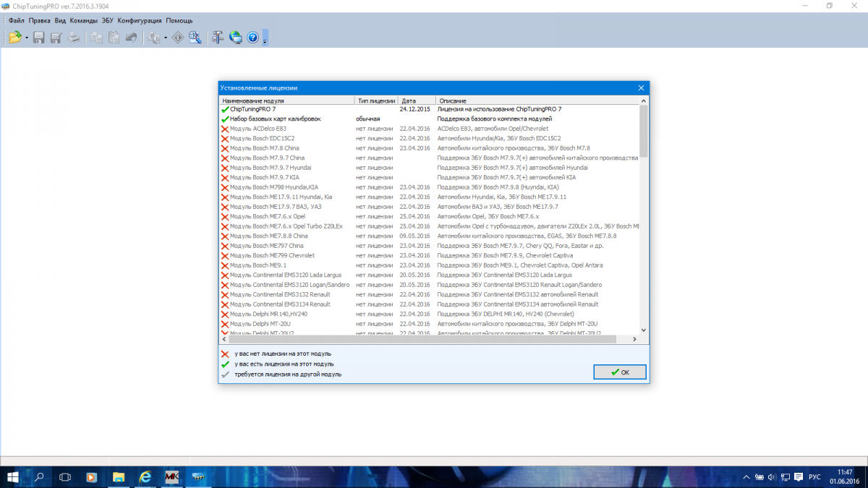Show hidden system tray icons
The width and height of the screenshot is (868, 488).
pos(746,477)
